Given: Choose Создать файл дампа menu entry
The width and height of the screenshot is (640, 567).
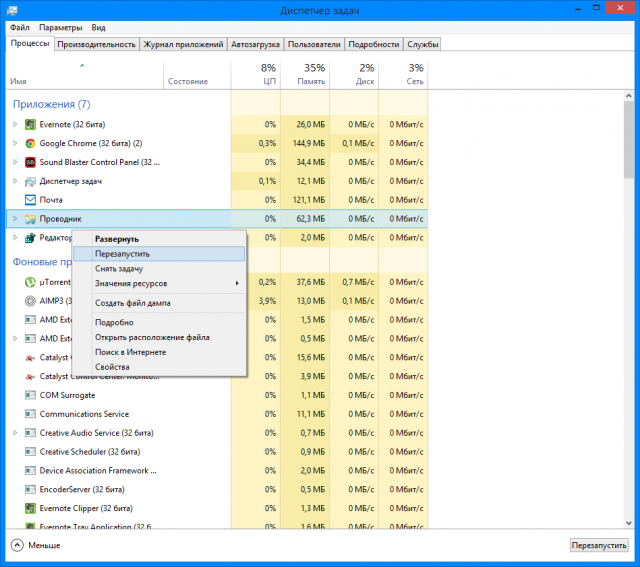Looking at the screenshot, I should (x=160, y=303).
